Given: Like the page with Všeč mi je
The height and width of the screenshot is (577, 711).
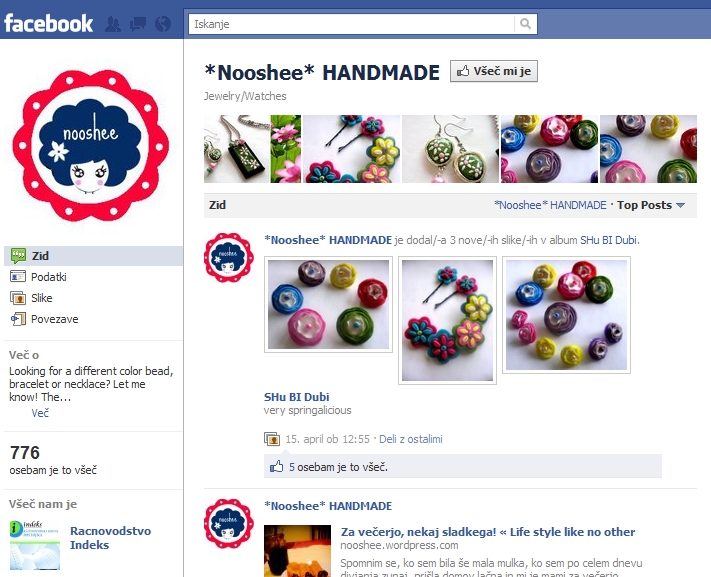Looking at the screenshot, I should pos(494,71).
